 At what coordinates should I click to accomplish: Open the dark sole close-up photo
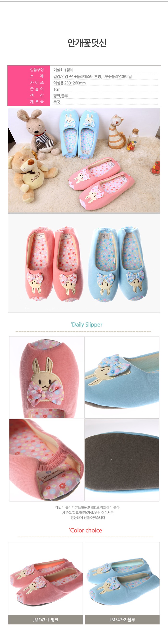click(122, 460)
